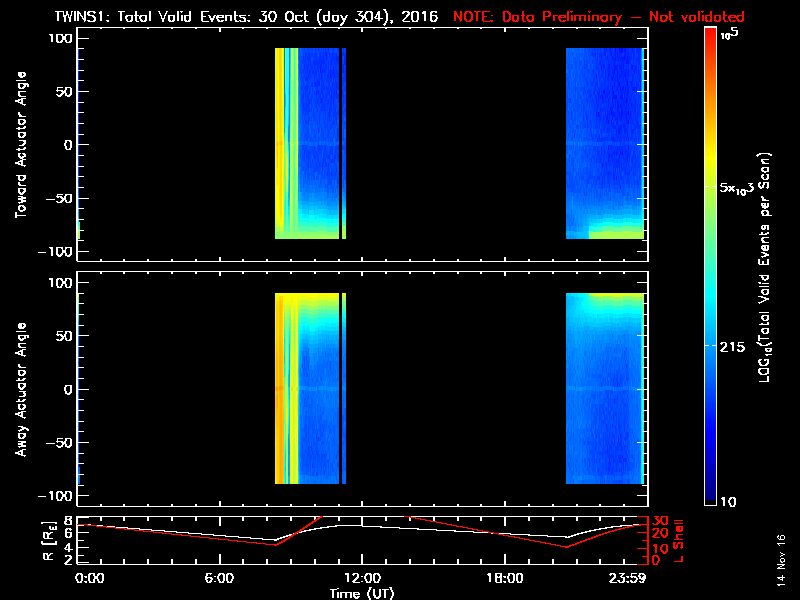This screenshot has height=600, width=800.
Task: Select the red 'NOTE: Data Preliminary' warning text
Action: point(537,17)
